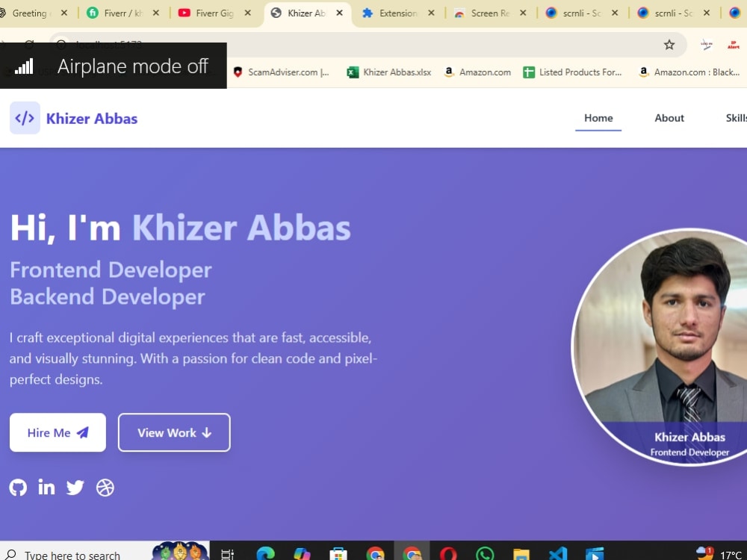Open the Amazon.com bookmark
This screenshot has width=747, height=560.
(477, 72)
